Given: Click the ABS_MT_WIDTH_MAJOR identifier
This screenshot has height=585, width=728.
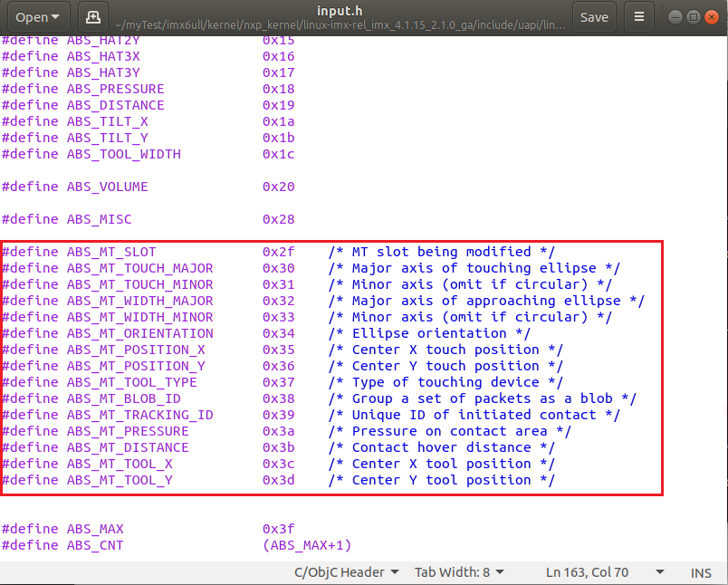Looking at the screenshot, I should 139,301.
